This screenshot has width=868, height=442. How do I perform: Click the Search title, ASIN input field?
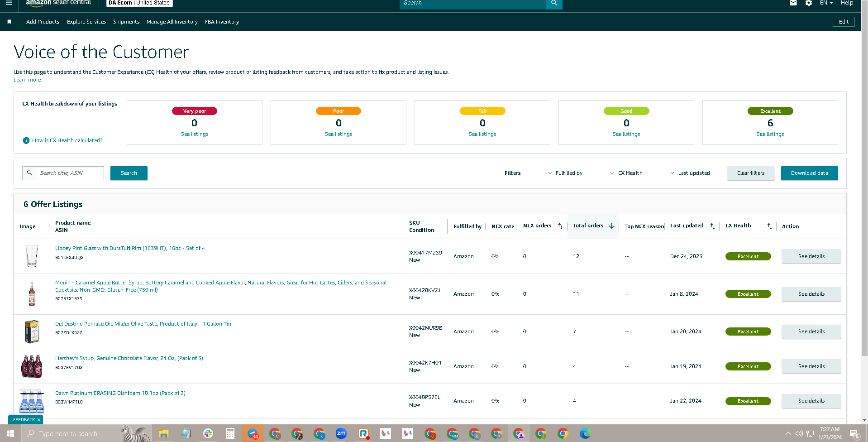[x=70, y=173]
